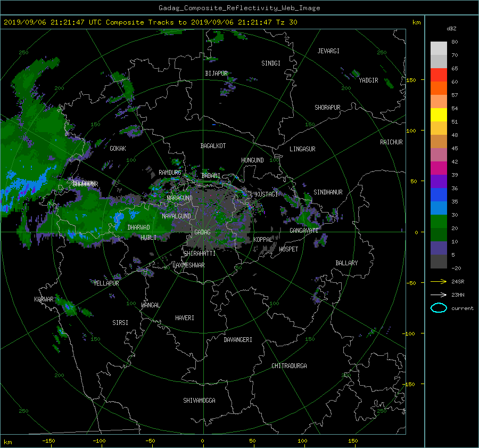Click the cyan current-track ellipse legend icon
The height and width of the screenshot is (448, 479).
coord(439,308)
